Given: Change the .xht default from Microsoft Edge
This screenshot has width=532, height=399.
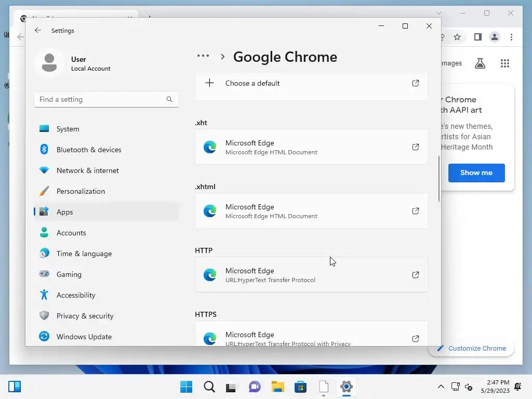Looking at the screenshot, I should (312, 147).
